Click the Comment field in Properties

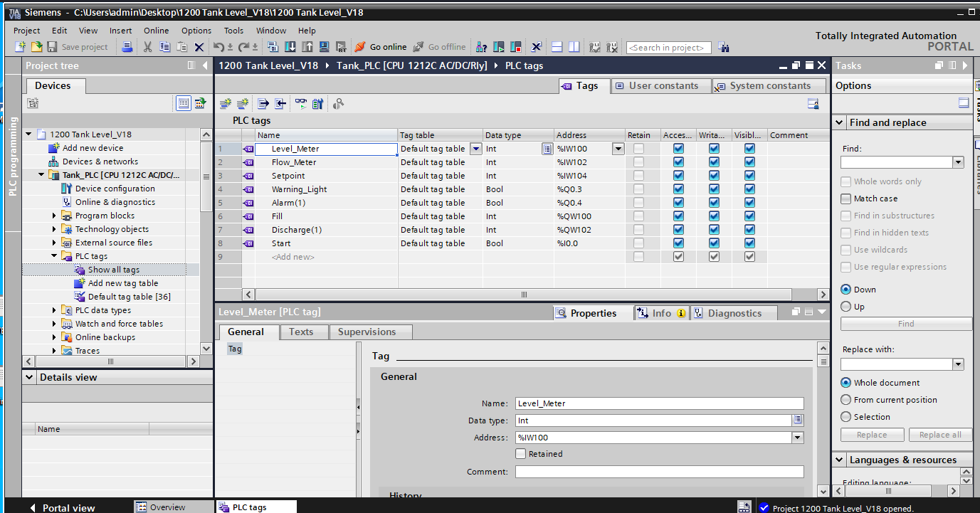click(659, 472)
